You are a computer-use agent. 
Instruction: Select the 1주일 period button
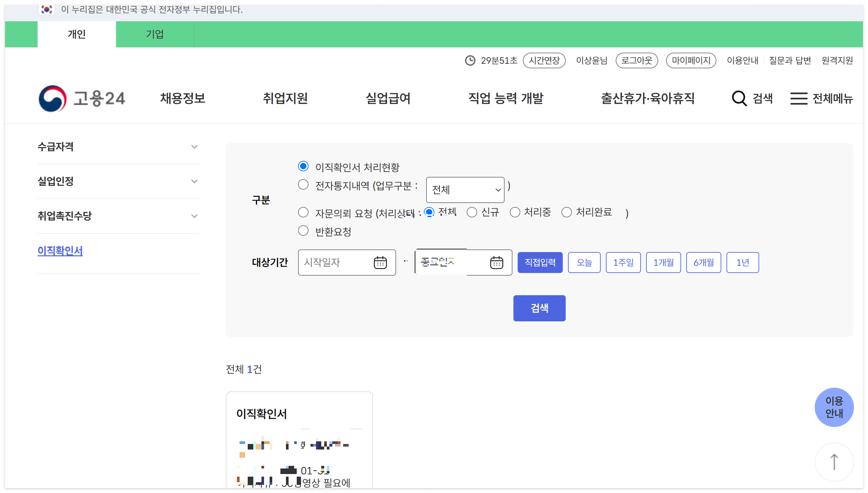623,263
